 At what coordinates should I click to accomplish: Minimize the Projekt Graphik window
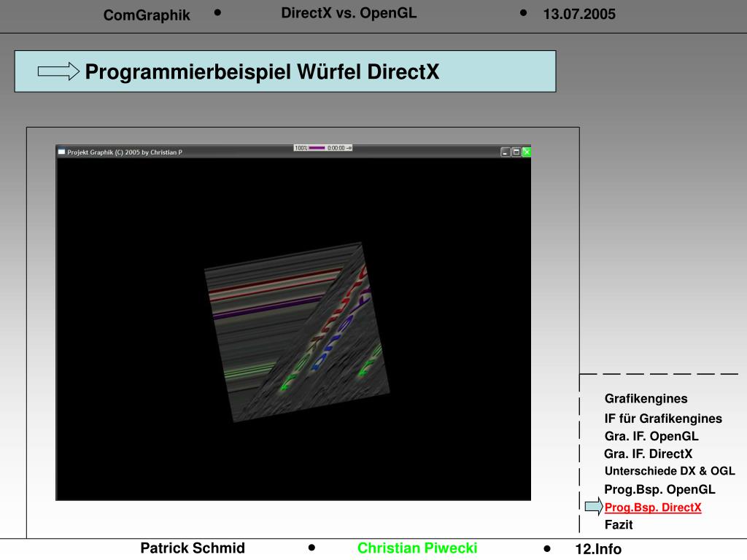coord(506,152)
